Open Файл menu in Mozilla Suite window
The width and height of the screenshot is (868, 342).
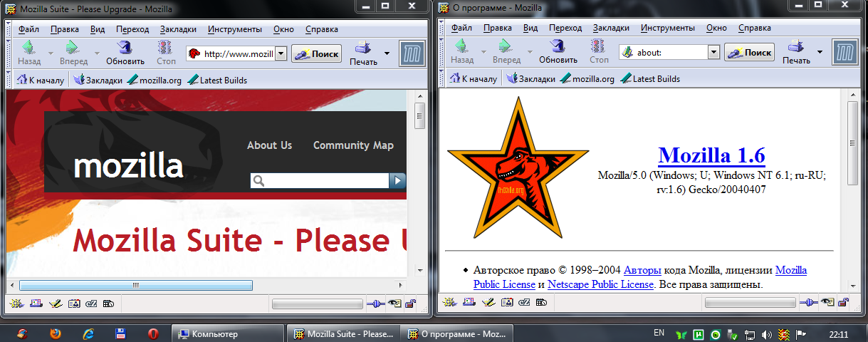pos(28,29)
